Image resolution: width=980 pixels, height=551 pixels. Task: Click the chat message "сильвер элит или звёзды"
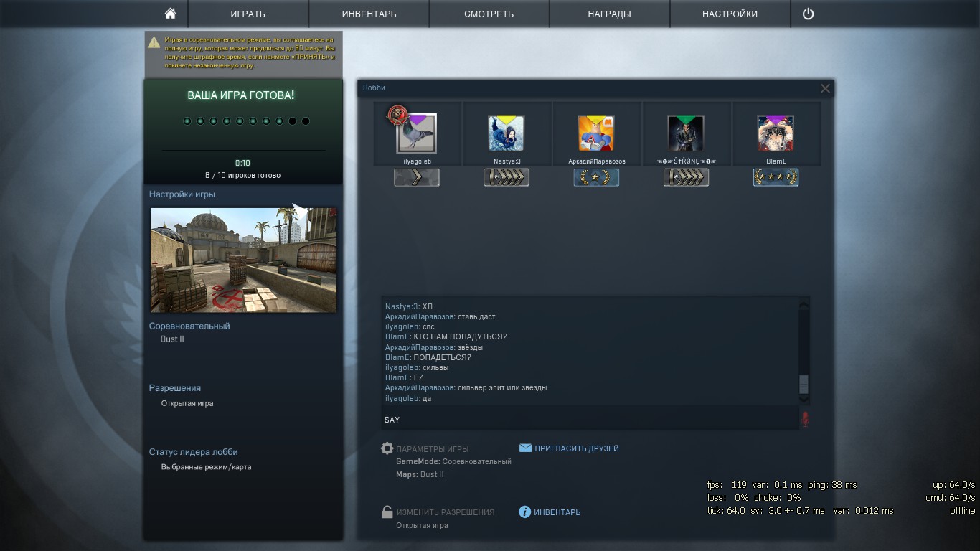tap(502, 387)
